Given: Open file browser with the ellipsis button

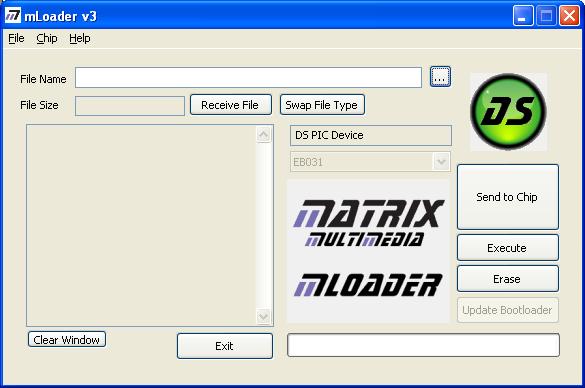Looking at the screenshot, I should coord(440,77).
